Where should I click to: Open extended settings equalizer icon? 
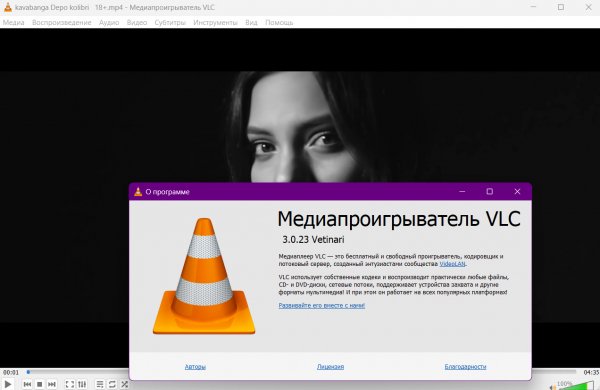click(82, 384)
